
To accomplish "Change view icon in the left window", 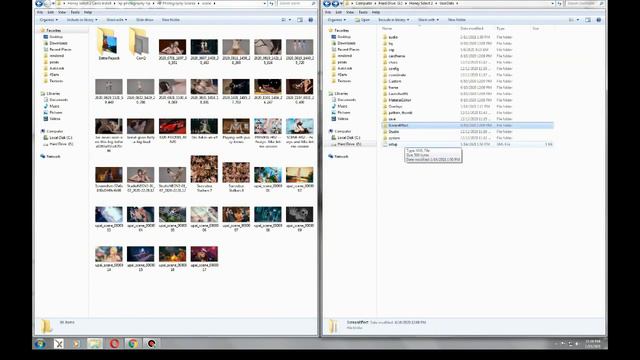I will [x=283, y=20].
